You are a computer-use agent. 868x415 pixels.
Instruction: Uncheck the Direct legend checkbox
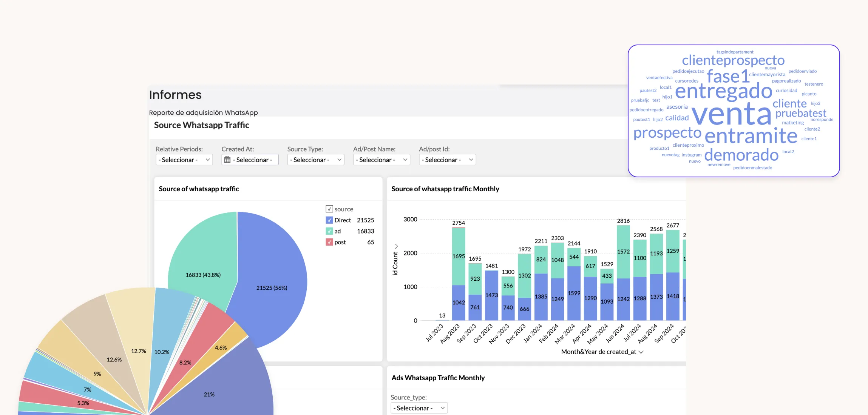tap(329, 220)
